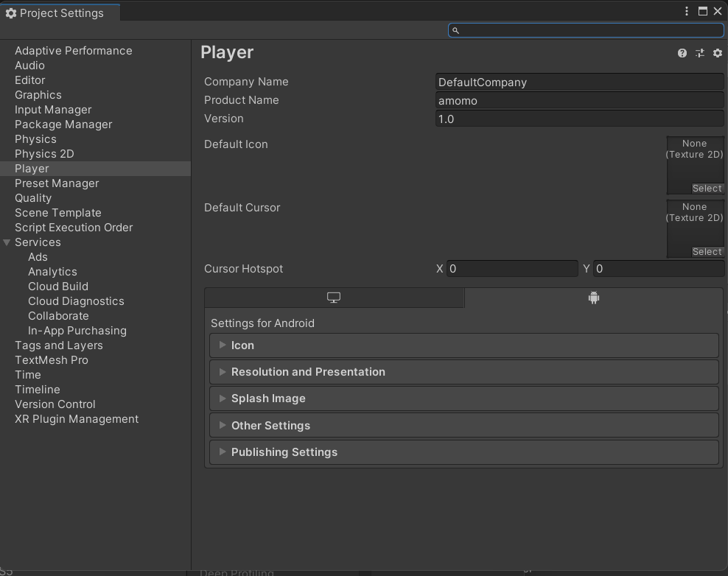Screen dimensions: 728x576
Task: Click Select button for Default Cursor
Action: click(x=707, y=252)
